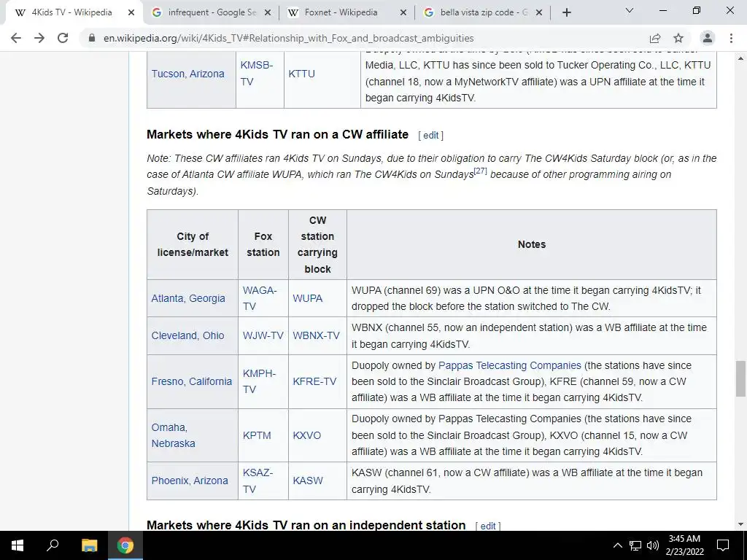Open Fresno, California link

click(192, 381)
